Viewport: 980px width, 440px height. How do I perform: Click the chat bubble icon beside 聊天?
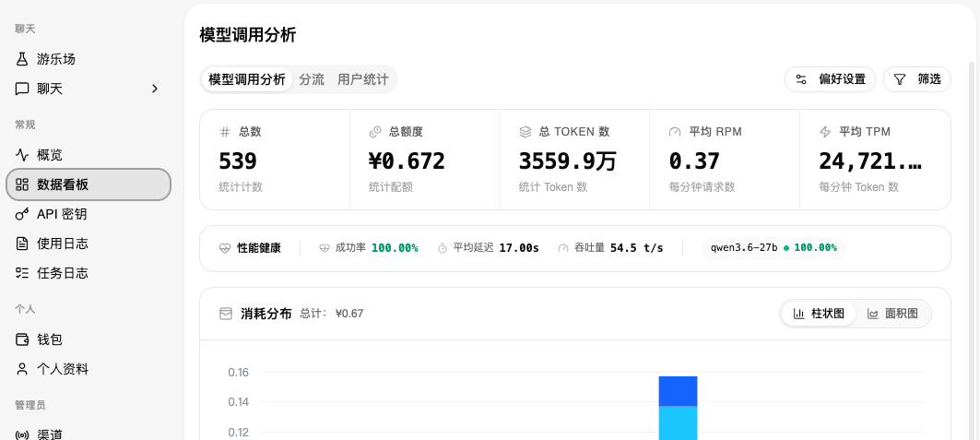pos(22,89)
